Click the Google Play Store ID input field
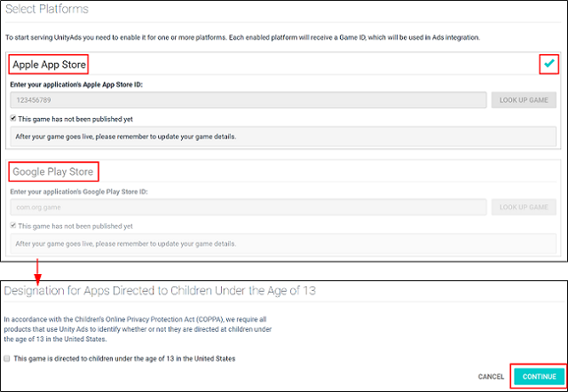This screenshot has height=392, width=568. coord(248,207)
